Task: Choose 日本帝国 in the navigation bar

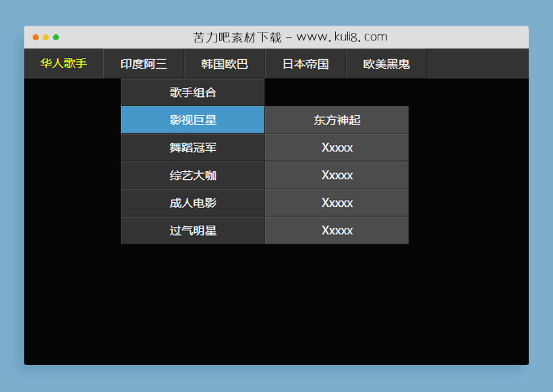Action: point(305,64)
